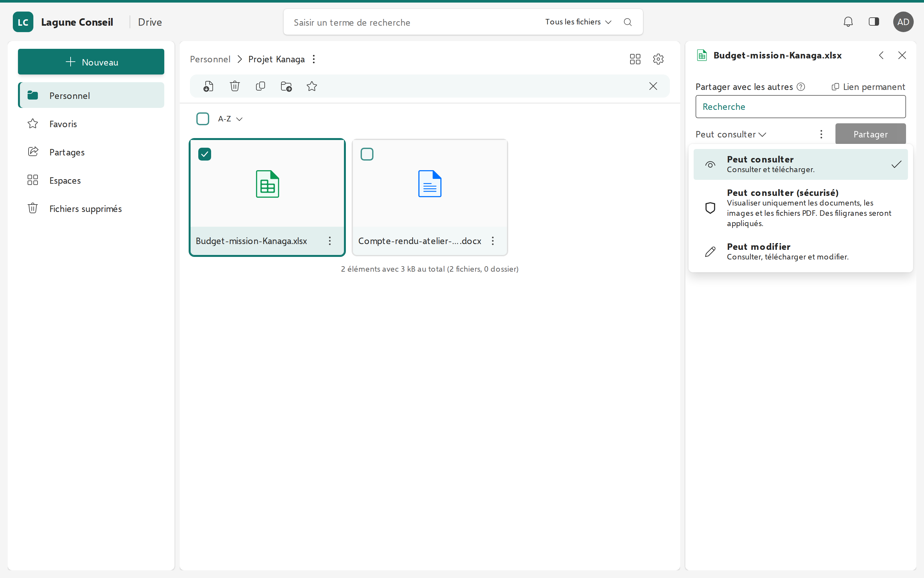
Task: Focus the Recherche share input field
Action: [801, 107]
